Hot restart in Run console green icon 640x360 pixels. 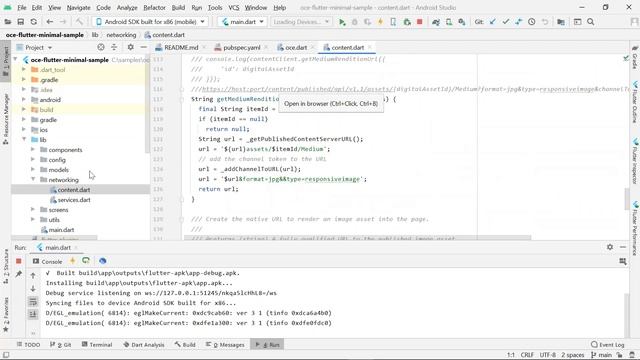[86, 261]
